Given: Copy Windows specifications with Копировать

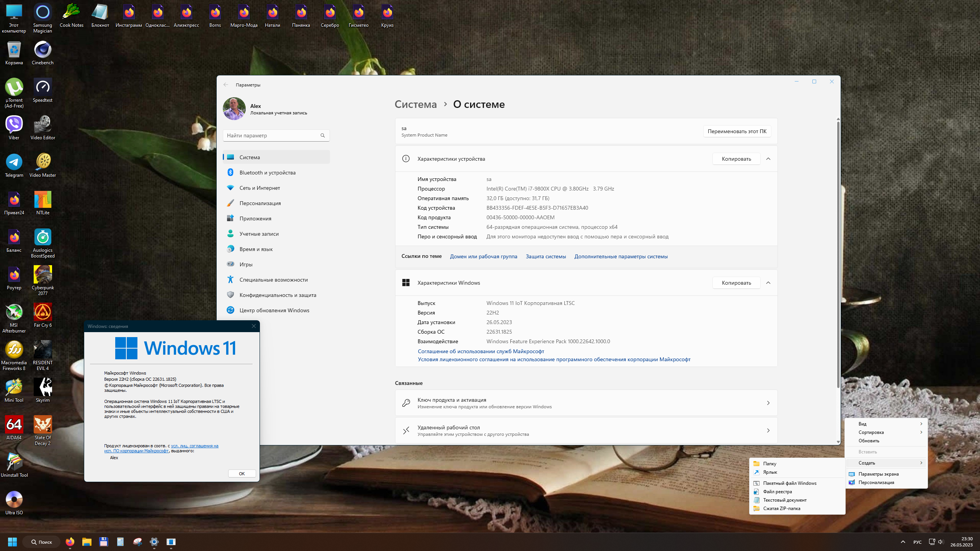Looking at the screenshot, I should point(736,283).
